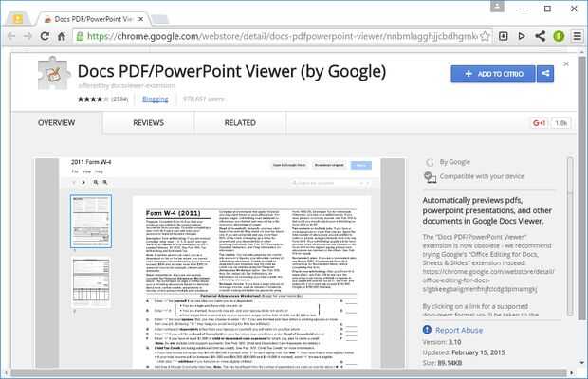Click the 1.8k +1 count badge
This screenshot has width=588, height=379.
pos(561,123)
